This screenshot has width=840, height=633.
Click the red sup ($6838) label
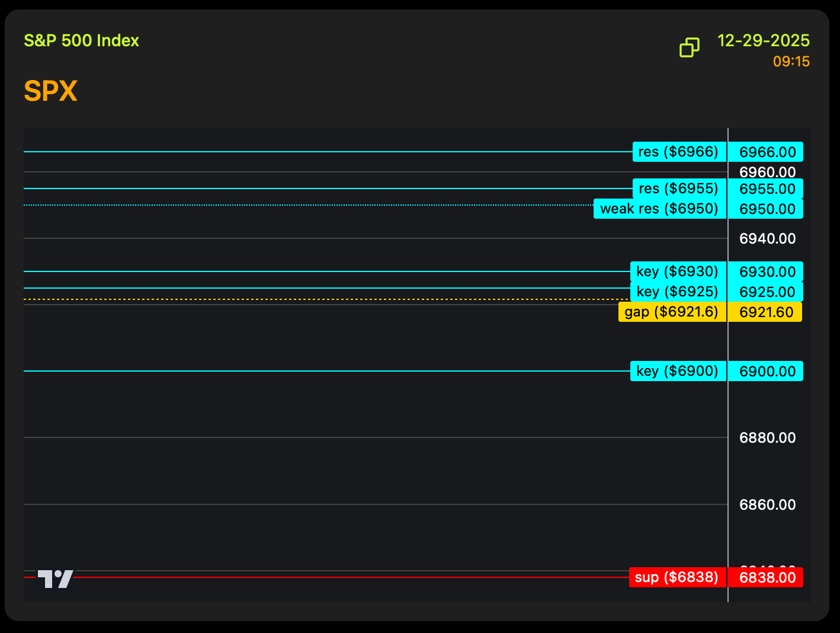click(677, 577)
